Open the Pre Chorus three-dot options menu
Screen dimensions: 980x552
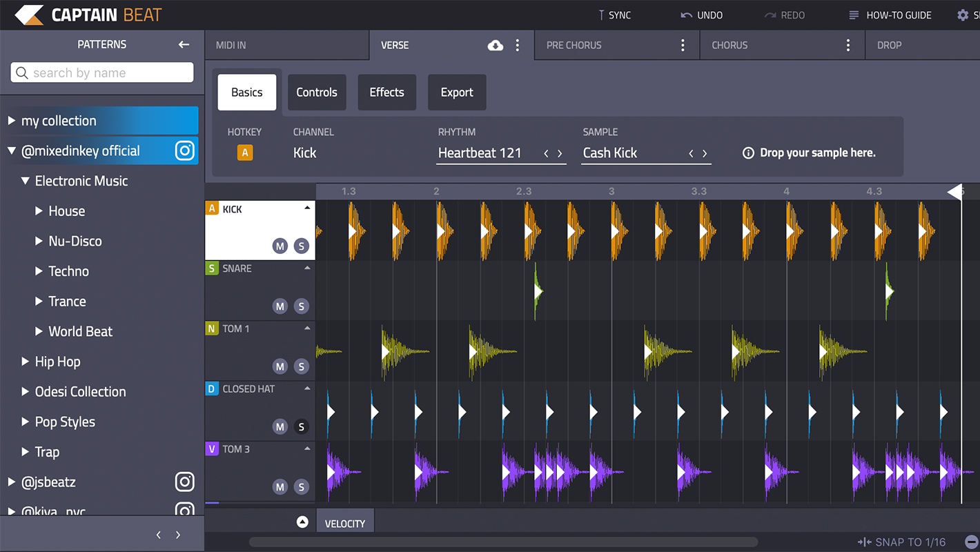click(x=683, y=46)
